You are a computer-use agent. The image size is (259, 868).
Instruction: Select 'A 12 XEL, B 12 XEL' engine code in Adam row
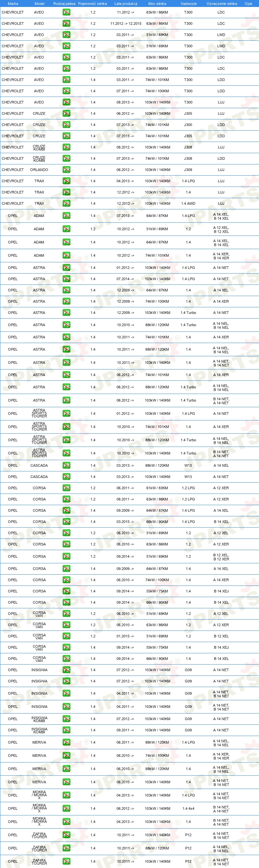[221, 230]
